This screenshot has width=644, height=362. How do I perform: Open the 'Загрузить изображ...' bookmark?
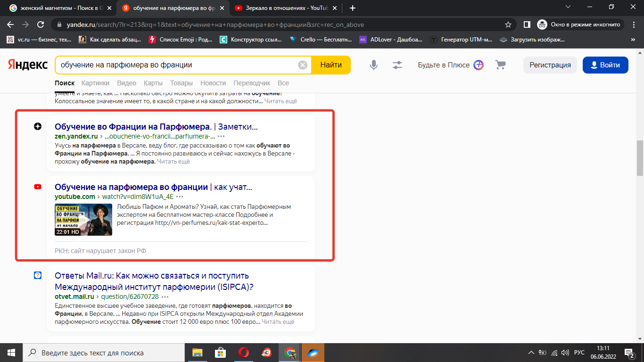click(532, 40)
